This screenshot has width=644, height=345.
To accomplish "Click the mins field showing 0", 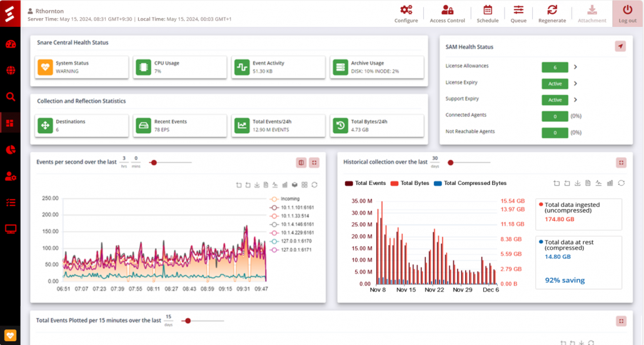I will [136, 159].
